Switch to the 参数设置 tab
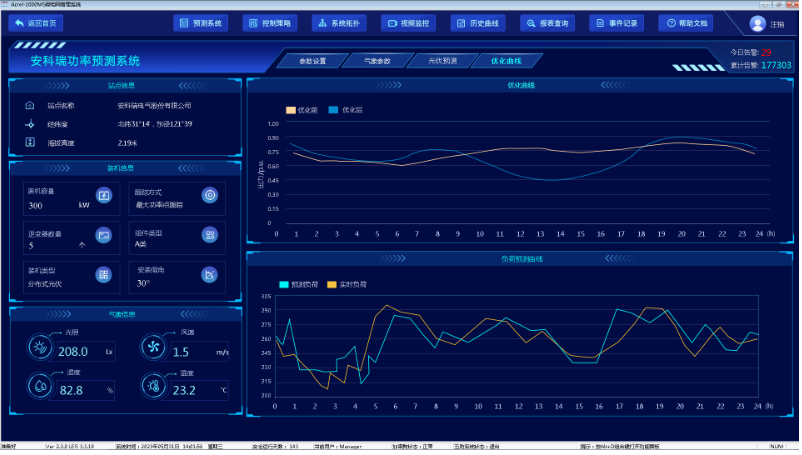This screenshot has height=455, width=802. [x=311, y=61]
